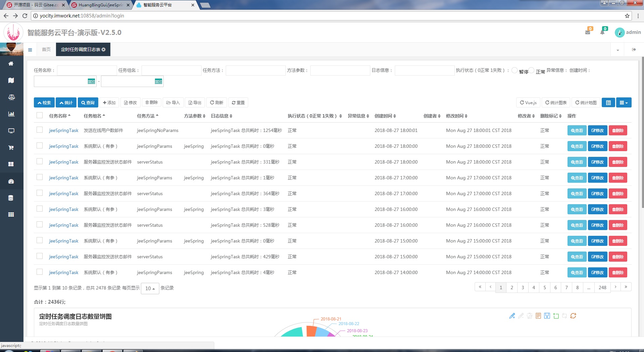Sort by the 任务名称 column

60,116
